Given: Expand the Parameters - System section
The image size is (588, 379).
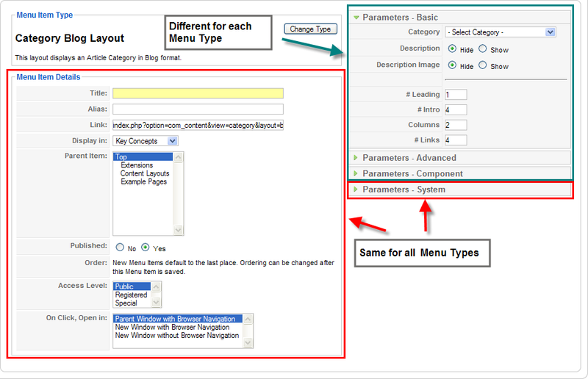Looking at the screenshot, I should click(404, 189).
